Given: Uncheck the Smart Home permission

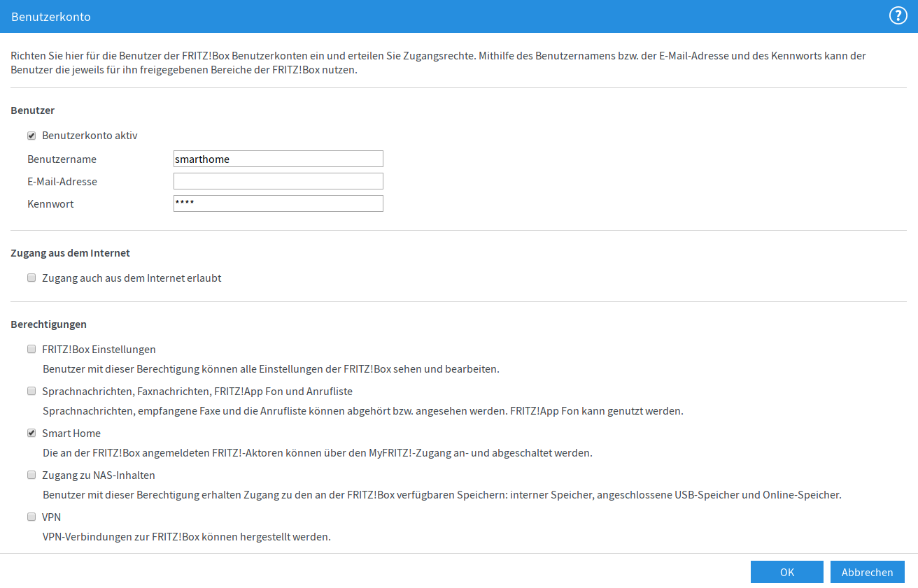Looking at the screenshot, I should (31, 433).
